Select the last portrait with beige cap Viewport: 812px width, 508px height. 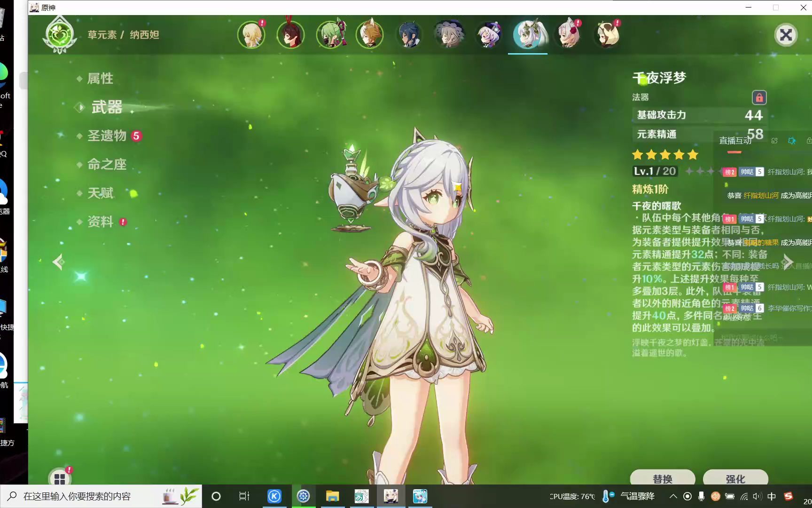[x=607, y=34]
